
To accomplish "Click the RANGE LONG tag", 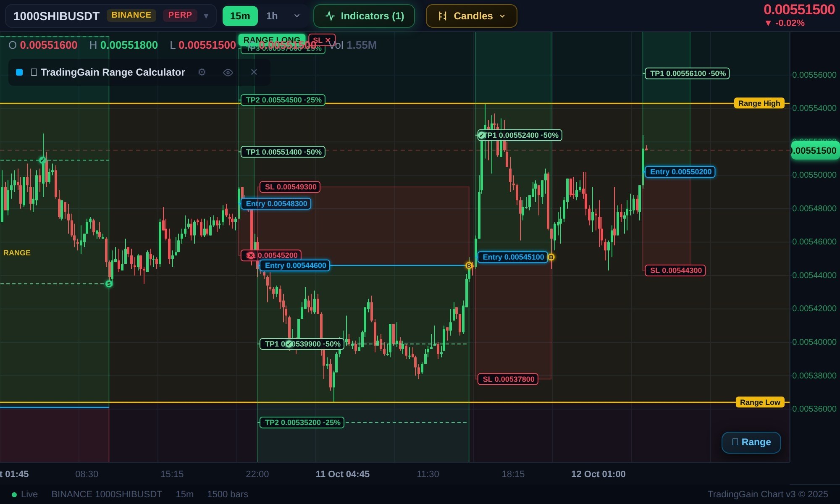I will [x=272, y=40].
